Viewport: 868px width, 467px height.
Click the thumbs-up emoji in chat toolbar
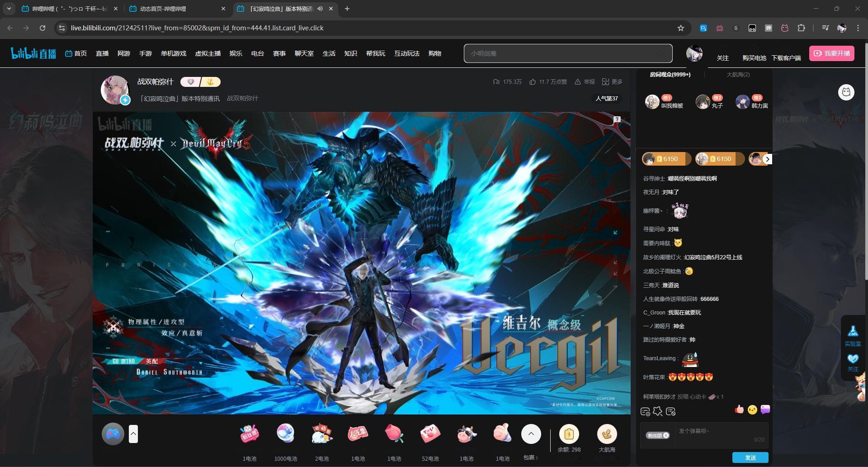coord(740,410)
